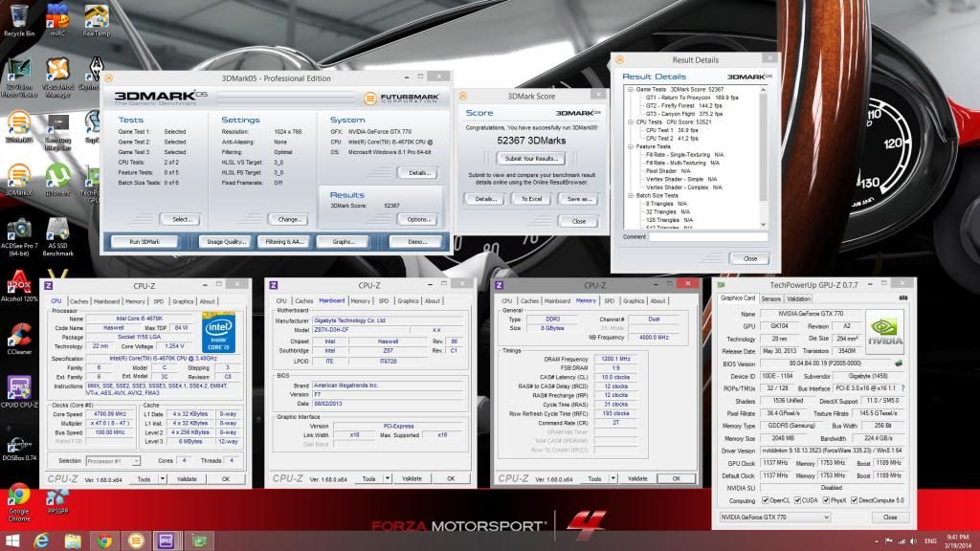980x551 pixels.
Task: Click the Comment field in Result Details
Action: click(707, 237)
